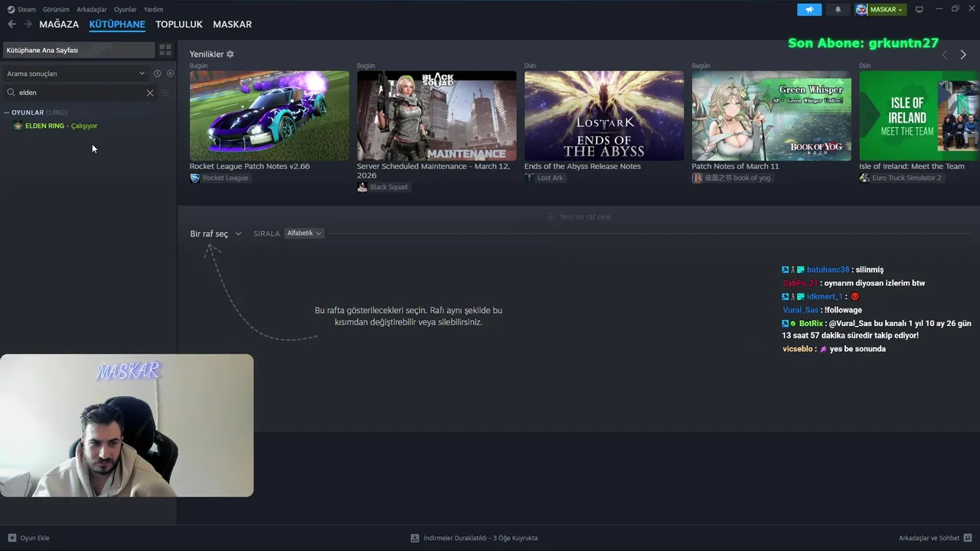The image size is (980, 551).
Task: Open the Arkadaşlar menu
Action: [92, 10]
